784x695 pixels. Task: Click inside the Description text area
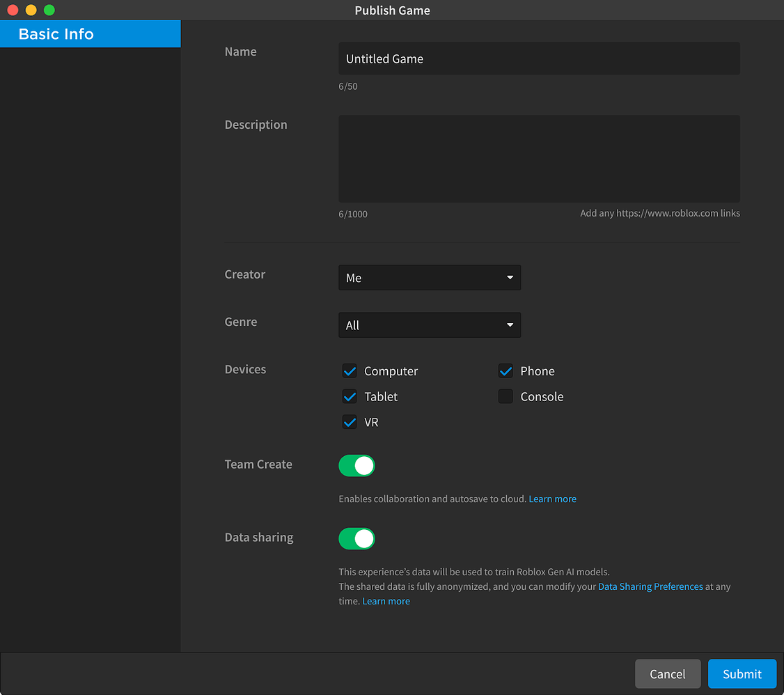538,158
